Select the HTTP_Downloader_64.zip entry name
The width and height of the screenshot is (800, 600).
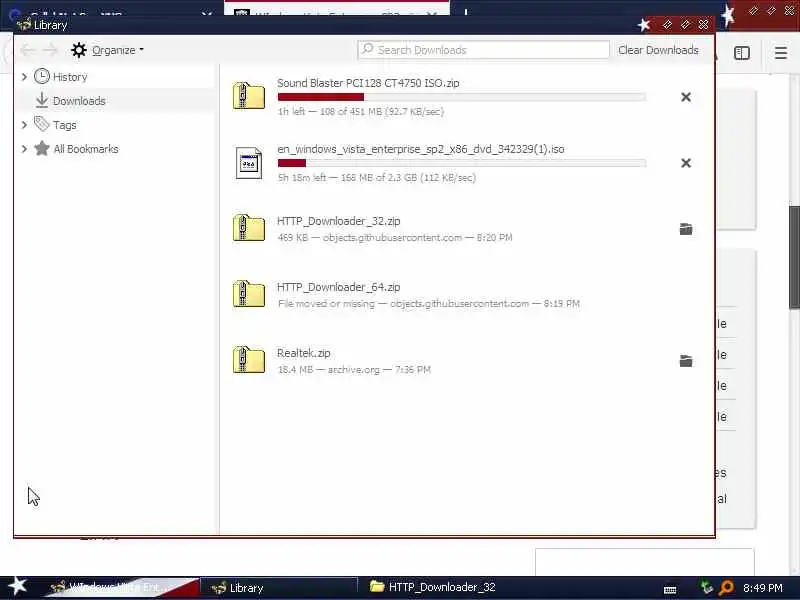[x=338, y=287]
